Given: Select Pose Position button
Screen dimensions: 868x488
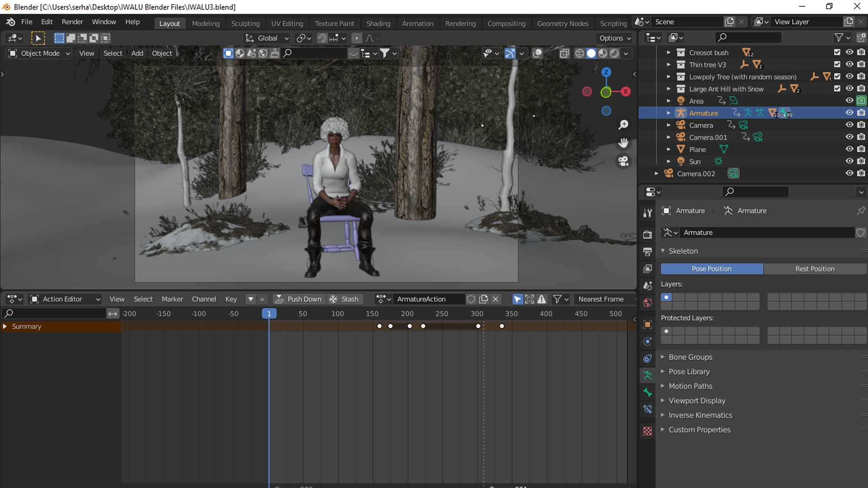Looking at the screenshot, I should (x=712, y=269).
